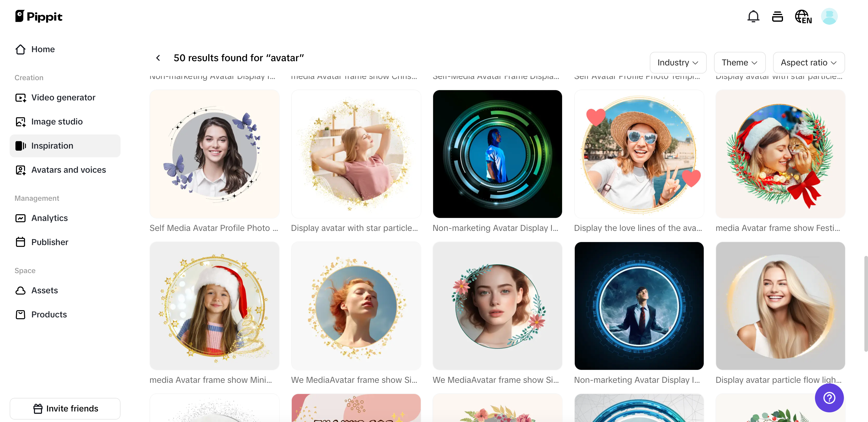This screenshot has width=868, height=422.
Task: Open the Products section
Action: click(x=49, y=314)
